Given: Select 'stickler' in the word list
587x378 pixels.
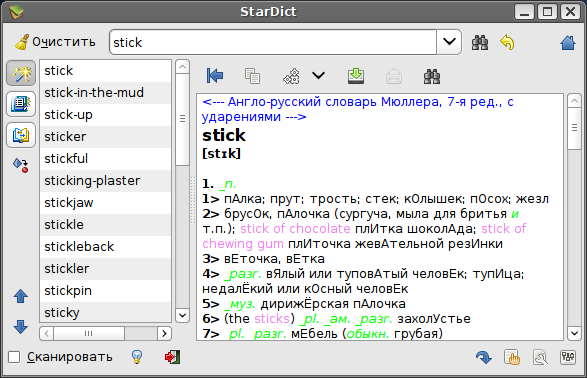Looking at the screenshot, I should pyautogui.click(x=106, y=269).
